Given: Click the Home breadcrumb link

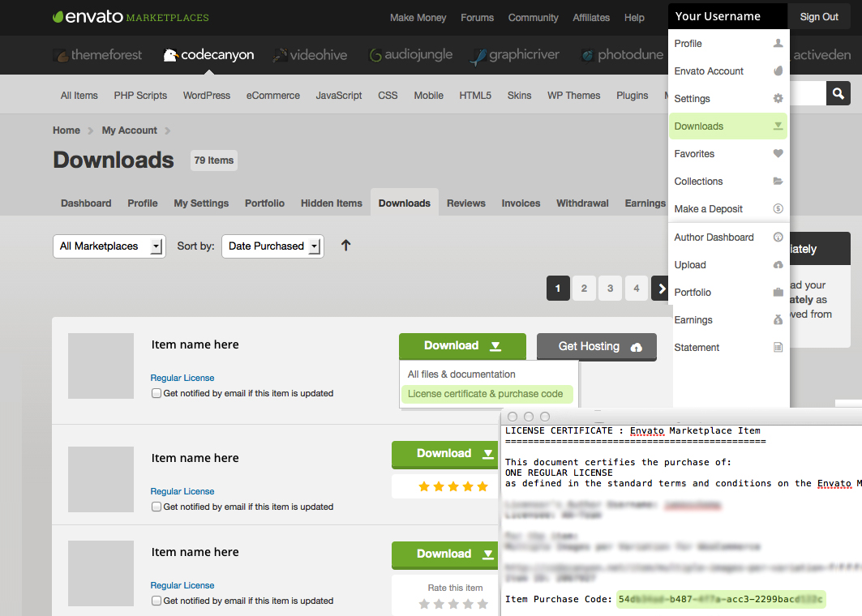Looking at the screenshot, I should [66, 130].
